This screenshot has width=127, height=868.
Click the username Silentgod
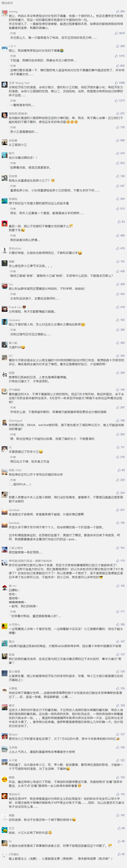click(x=15, y=421)
